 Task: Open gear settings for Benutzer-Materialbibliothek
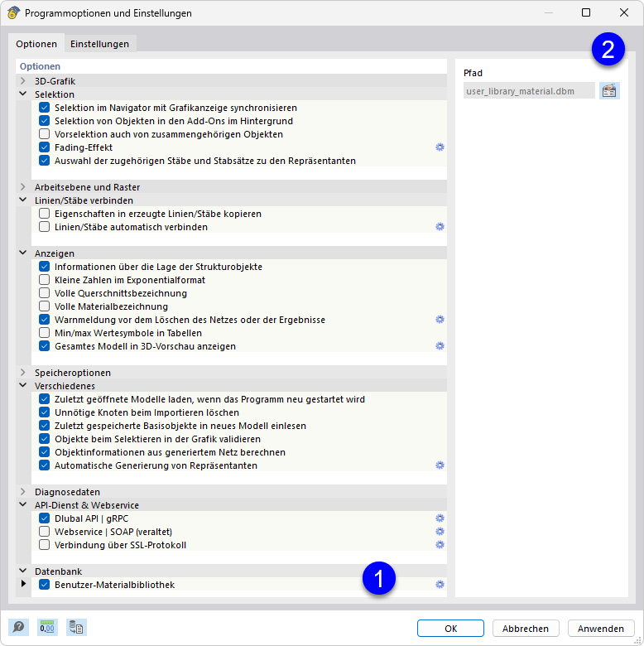[x=440, y=584]
